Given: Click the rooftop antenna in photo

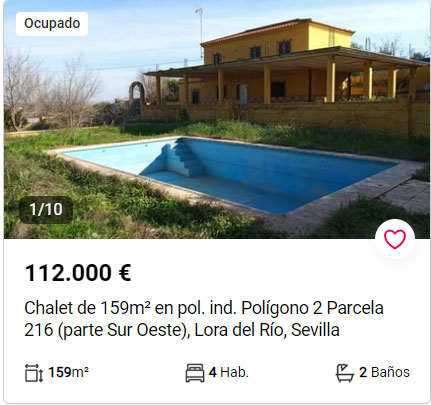Looking at the screenshot, I should 200,28.
